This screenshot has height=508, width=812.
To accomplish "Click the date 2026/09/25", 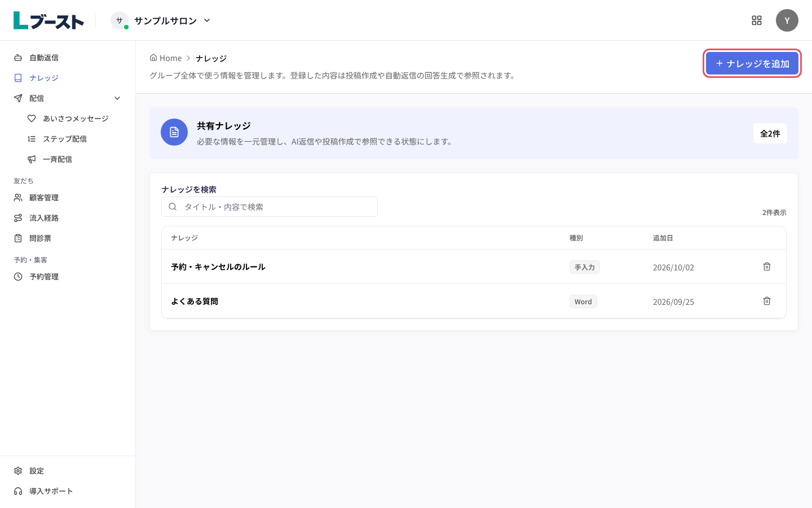I will [x=673, y=302].
